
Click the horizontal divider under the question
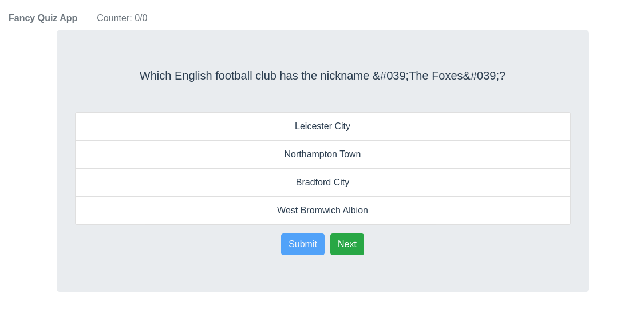tap(322, 98)
